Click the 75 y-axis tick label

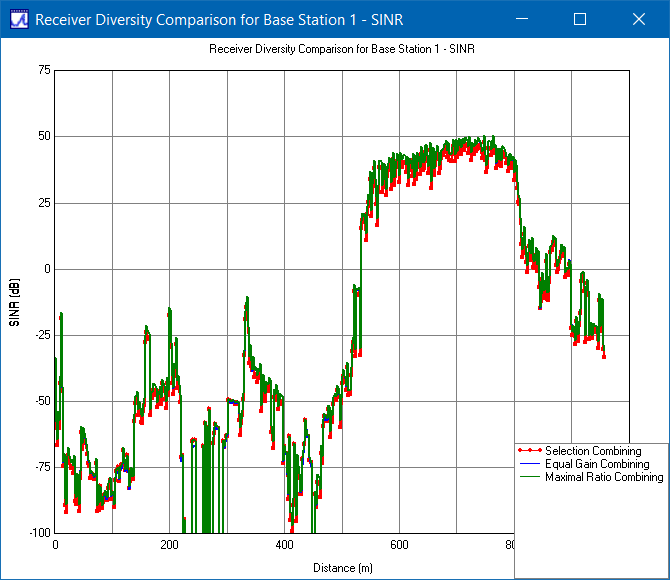pos(44,70)
